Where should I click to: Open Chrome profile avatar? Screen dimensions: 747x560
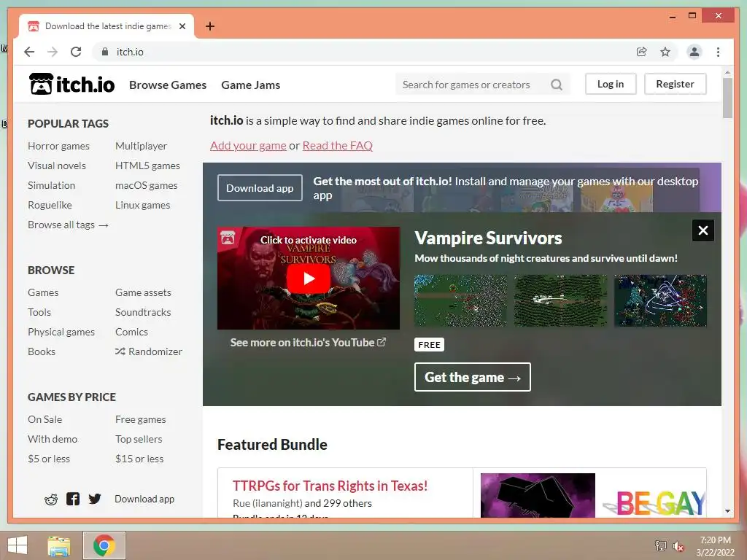tap(694, 52)
